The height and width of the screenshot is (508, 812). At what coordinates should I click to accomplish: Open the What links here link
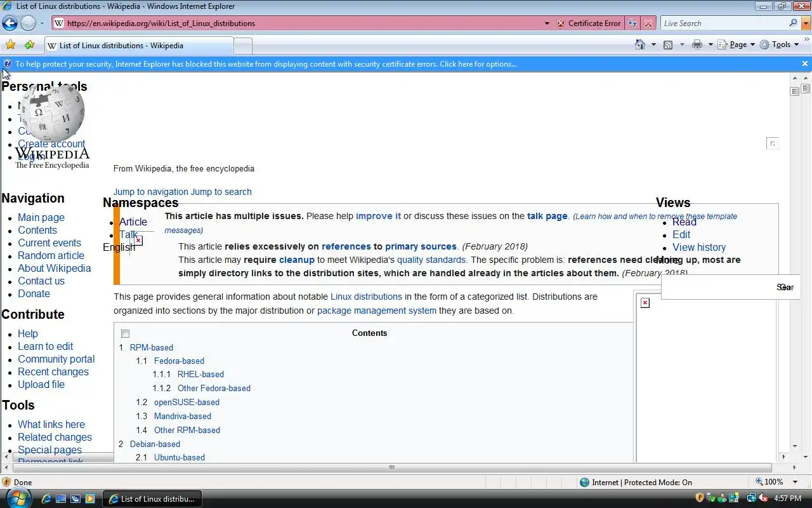point(51,424)
